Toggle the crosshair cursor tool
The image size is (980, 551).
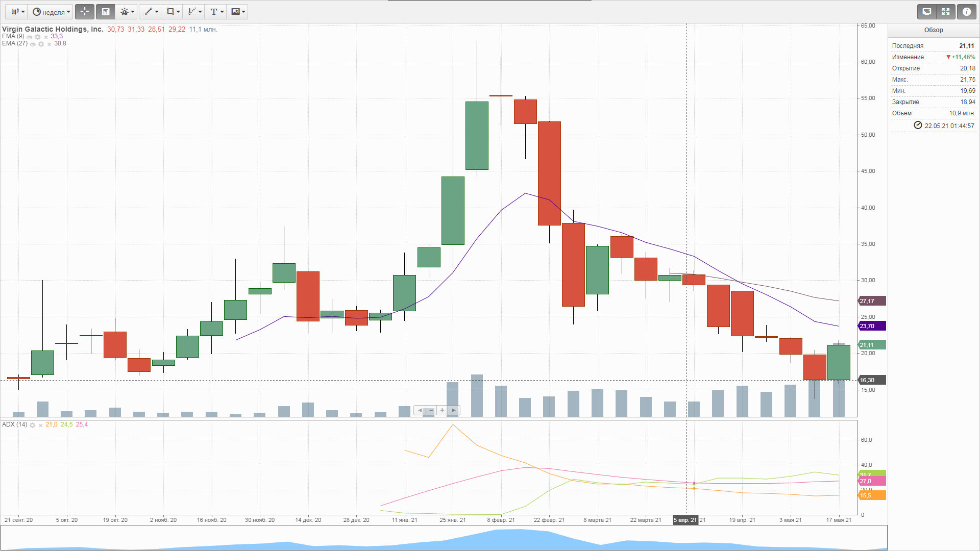click(85, 12)
